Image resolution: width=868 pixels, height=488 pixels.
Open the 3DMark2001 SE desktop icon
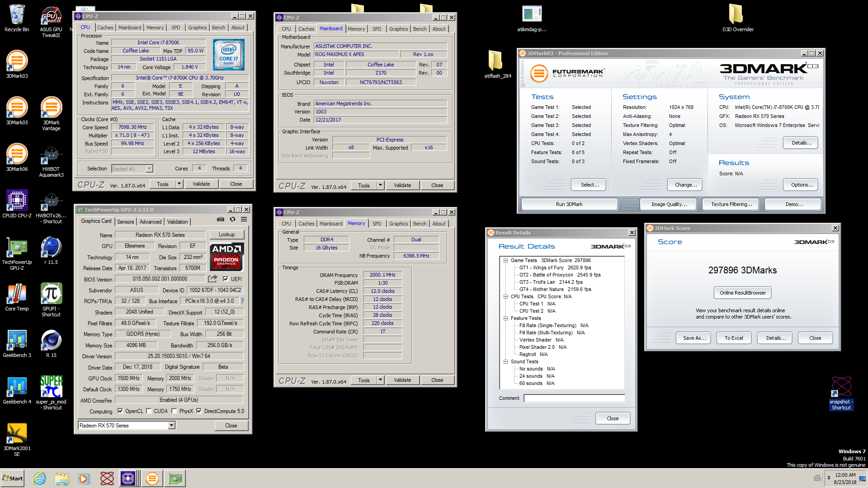[17, 440]
